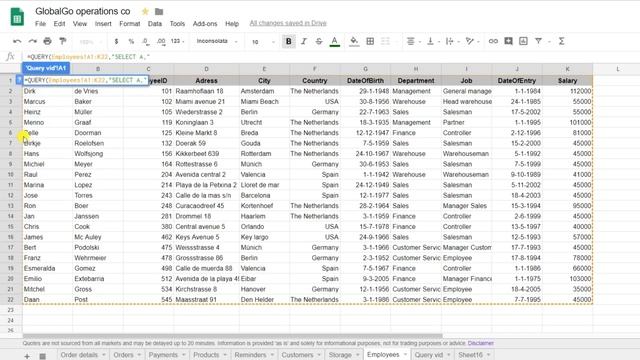Insert a link

[x=493, y=41]
